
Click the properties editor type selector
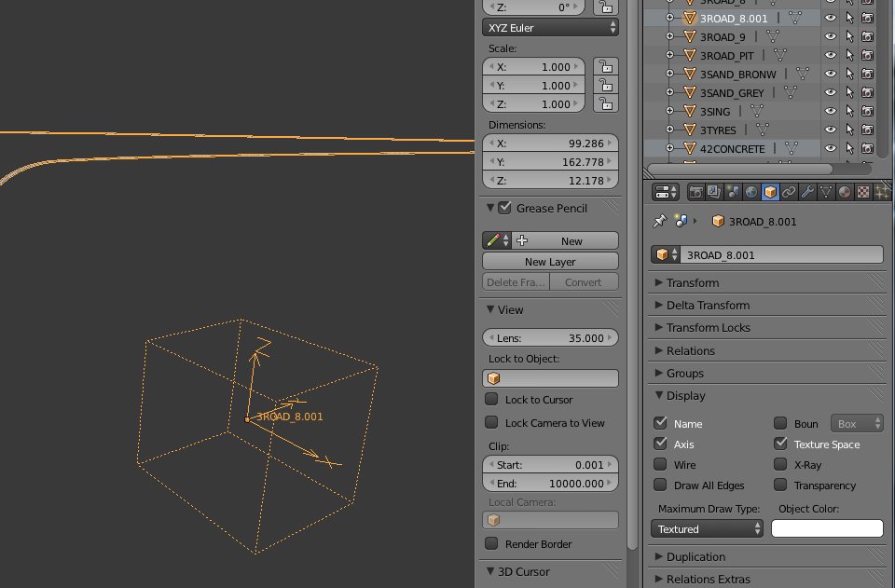click(665, 192)
